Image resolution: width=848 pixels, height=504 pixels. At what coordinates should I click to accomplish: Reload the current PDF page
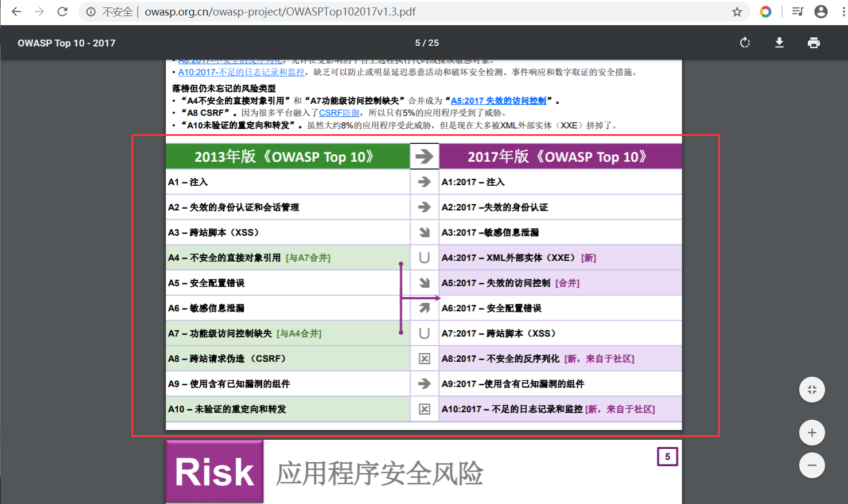(x=63, y=11)
